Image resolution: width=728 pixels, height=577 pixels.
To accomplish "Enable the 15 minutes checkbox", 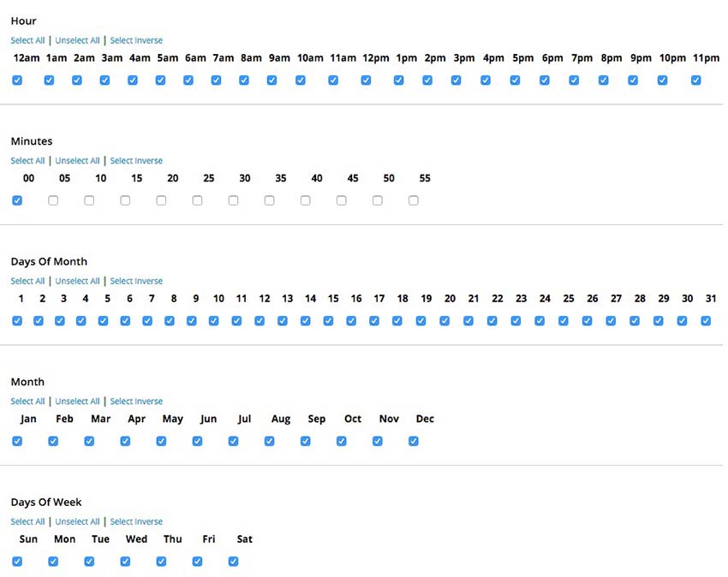I will 125,200.
